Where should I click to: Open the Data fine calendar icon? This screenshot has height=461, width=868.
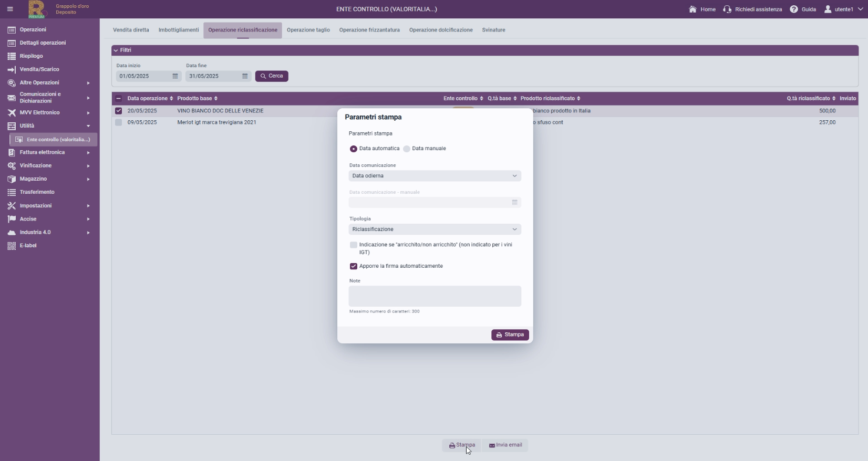(245, 76)
